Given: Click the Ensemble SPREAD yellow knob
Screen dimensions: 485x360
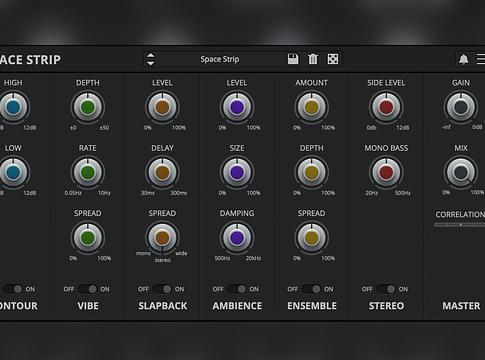Looking at the screenshot, I should click(x=312, y=238).
